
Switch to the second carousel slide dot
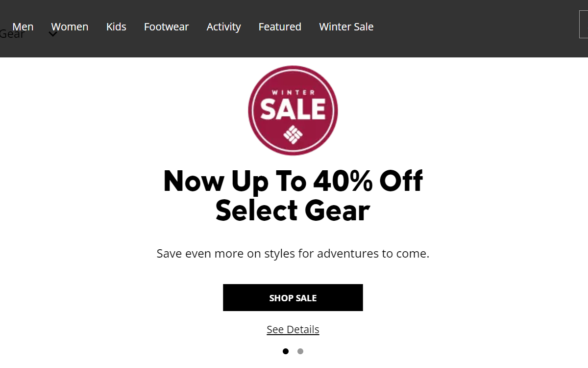(300, 351)
